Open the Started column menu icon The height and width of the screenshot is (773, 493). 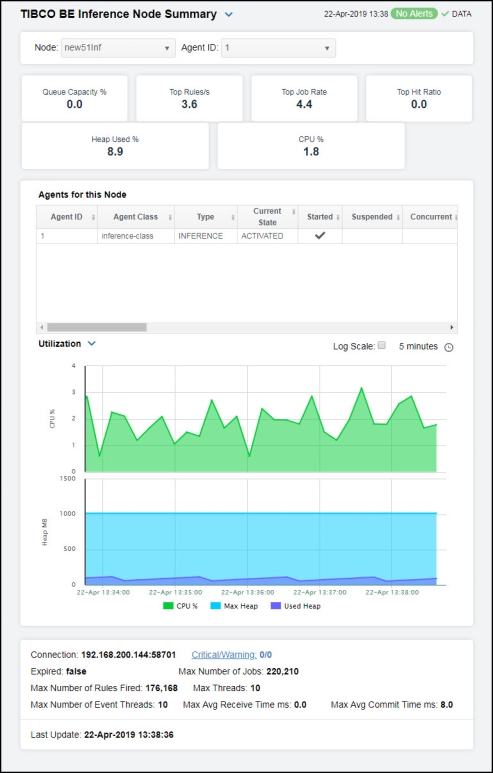click(338, 217)
